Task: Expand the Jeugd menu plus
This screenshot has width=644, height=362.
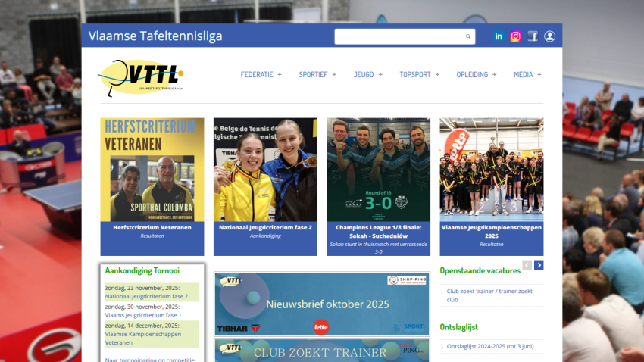Action: (x=380, y=75)
